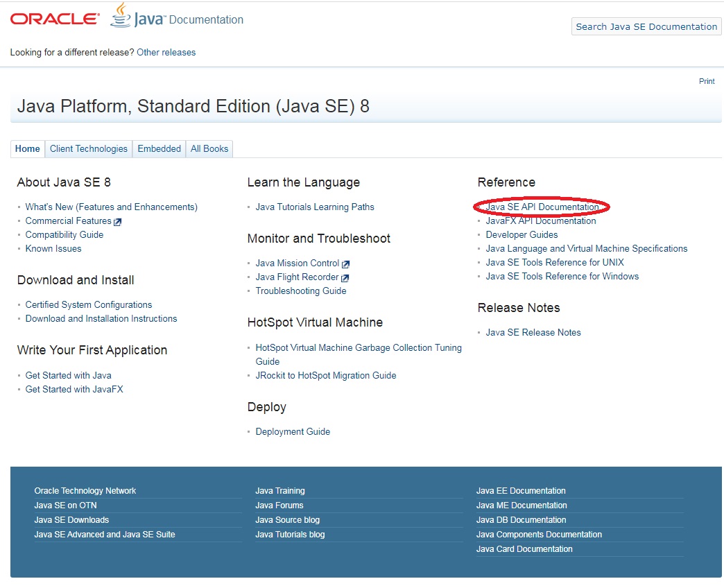Select the Home tab
The image size is (724, 588).
[28, 149]
